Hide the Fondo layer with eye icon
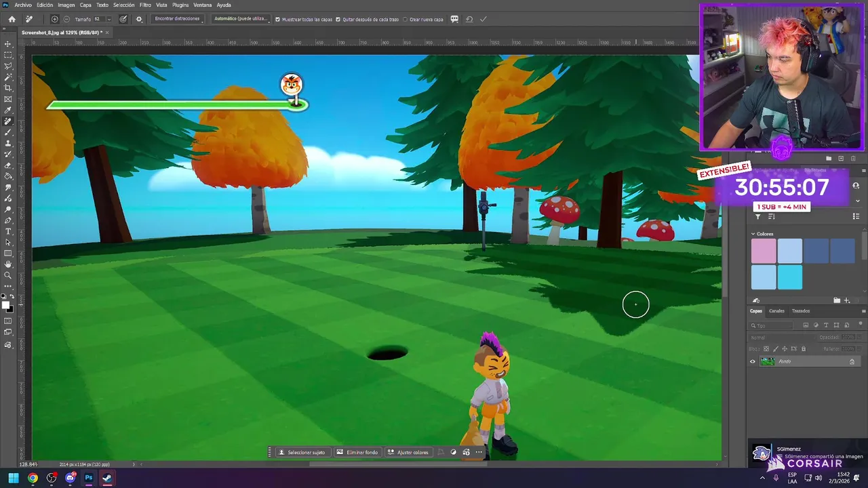The image size is (868, 488). (752, 361)
